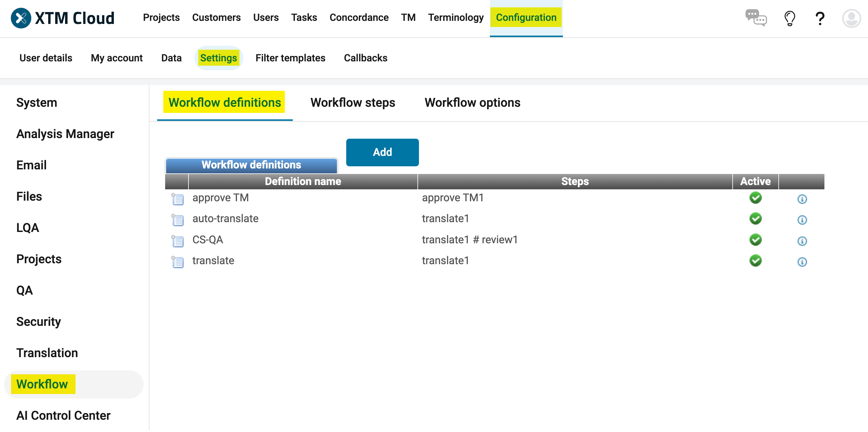Open the editor icon beside CS-QA

[x=178, y=241]
